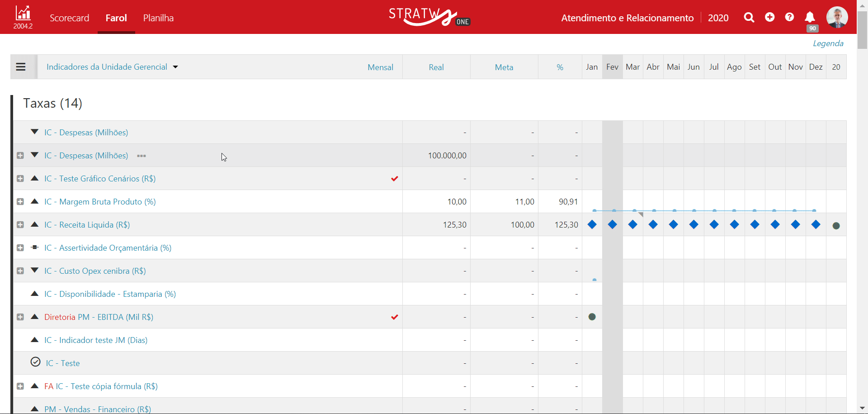The height and width of the screenshot is (414, 868).
Task: Open IC - Disponibilidade - Estamparia (%) indicator
Action: pyautogui.click(x=110, y=294)
